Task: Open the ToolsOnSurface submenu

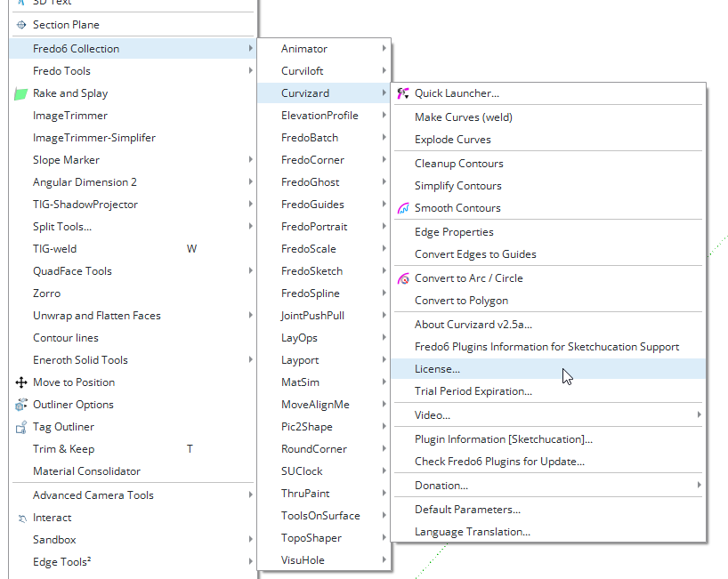Action: click(x=324, y=516)
